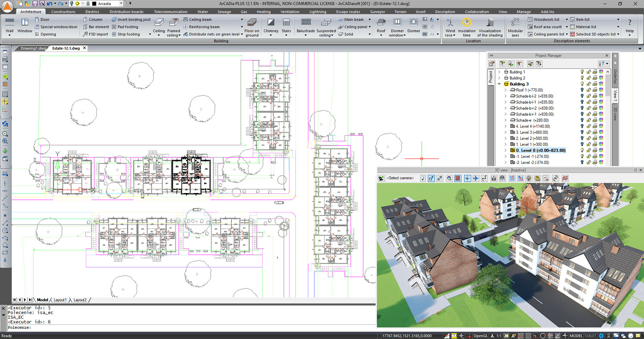Click the color icon for Building 2

(601, 78)
